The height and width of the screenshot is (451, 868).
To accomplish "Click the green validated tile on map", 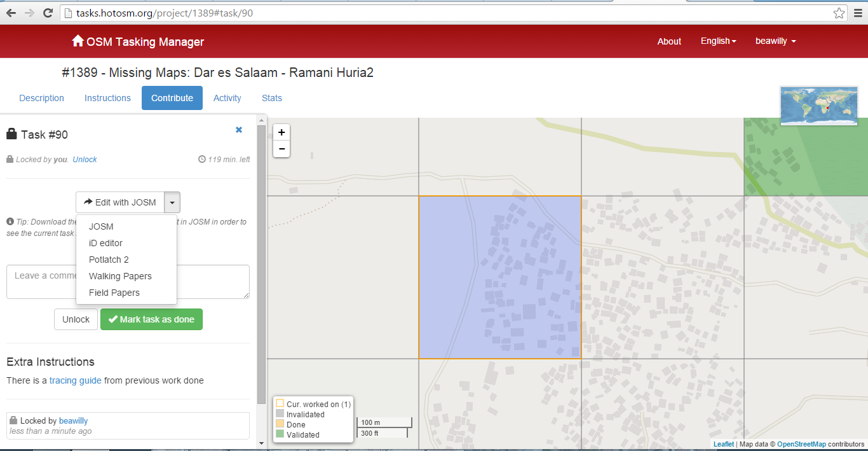I will coord(806,156).
